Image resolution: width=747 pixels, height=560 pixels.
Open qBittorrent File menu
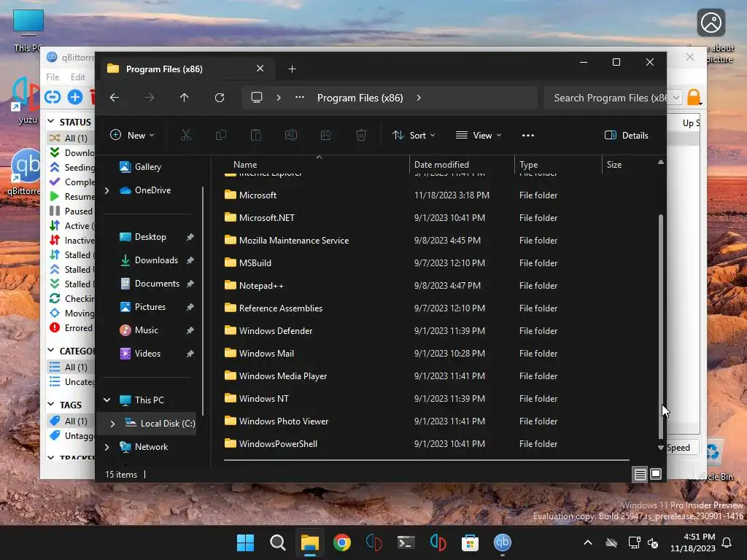(53, 77)
